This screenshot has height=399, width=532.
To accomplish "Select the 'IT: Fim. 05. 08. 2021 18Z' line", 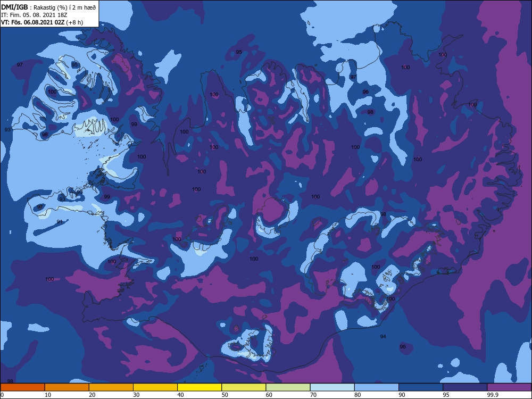I will (x=34, y=15).
